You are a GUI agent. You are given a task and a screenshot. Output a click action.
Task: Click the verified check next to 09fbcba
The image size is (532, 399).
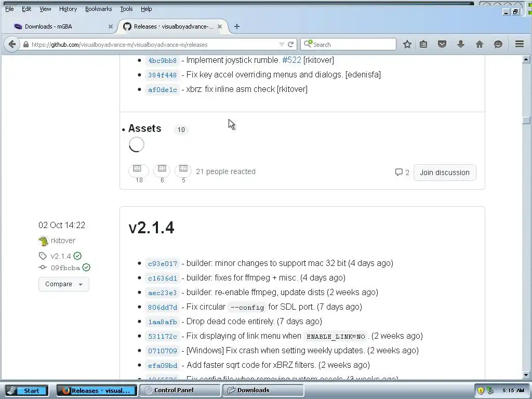tap(87, 268)
